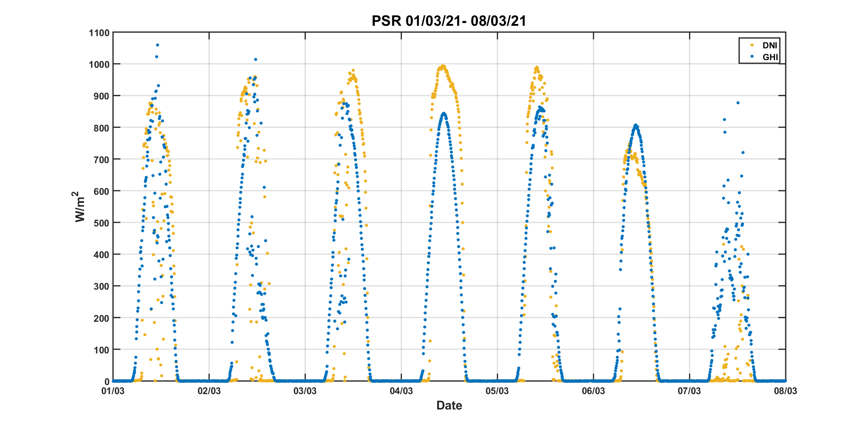Select the 06/03 x-axis tick label
868x428 pixels.
click(593, 391)
